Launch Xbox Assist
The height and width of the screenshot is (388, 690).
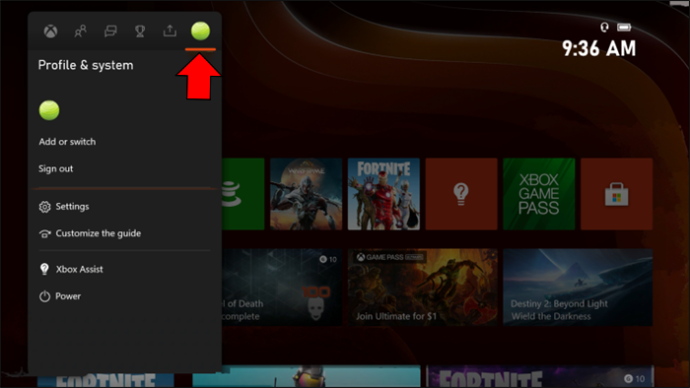[x=71, y=269]
